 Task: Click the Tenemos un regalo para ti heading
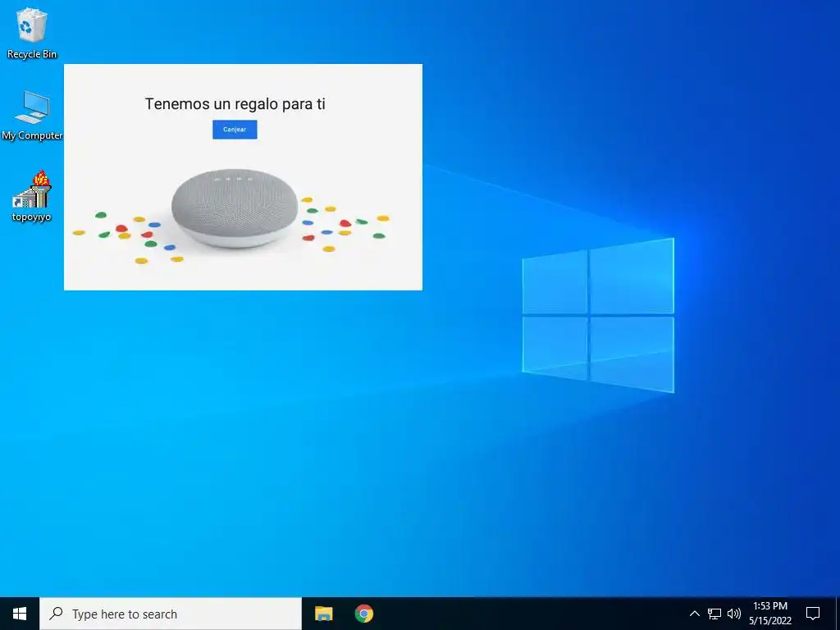tap(235, 104)
